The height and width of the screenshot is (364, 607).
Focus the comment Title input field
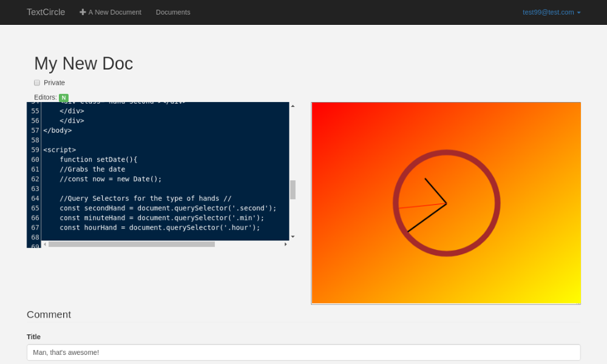[303, 352]
